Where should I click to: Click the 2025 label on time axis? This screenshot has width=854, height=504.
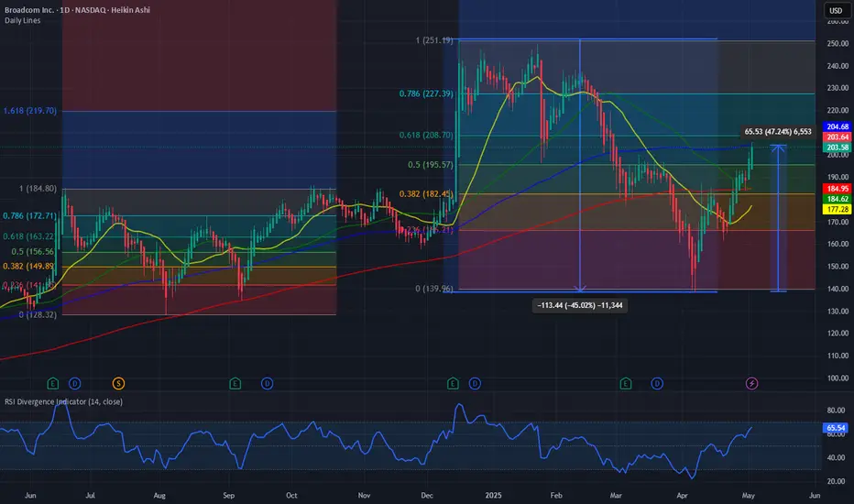coord(493,495)
